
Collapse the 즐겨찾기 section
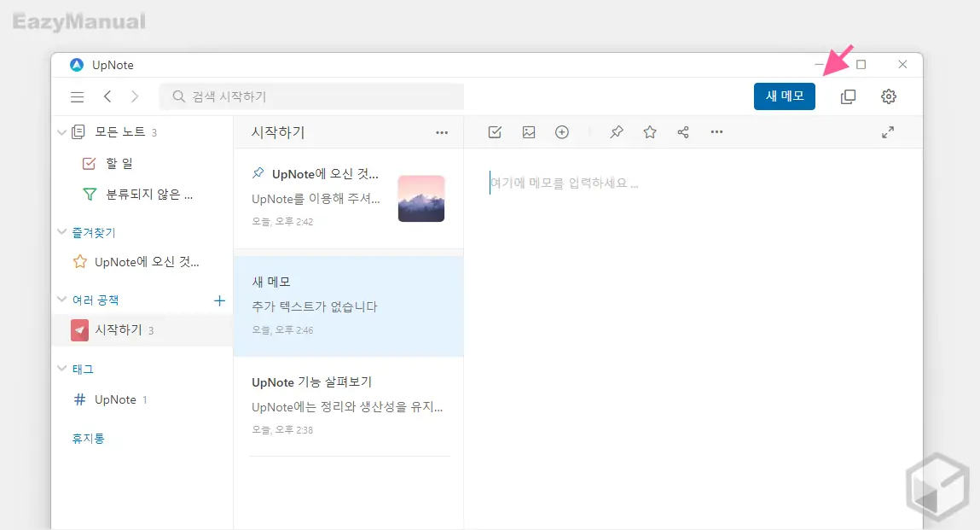pos(62,231)
